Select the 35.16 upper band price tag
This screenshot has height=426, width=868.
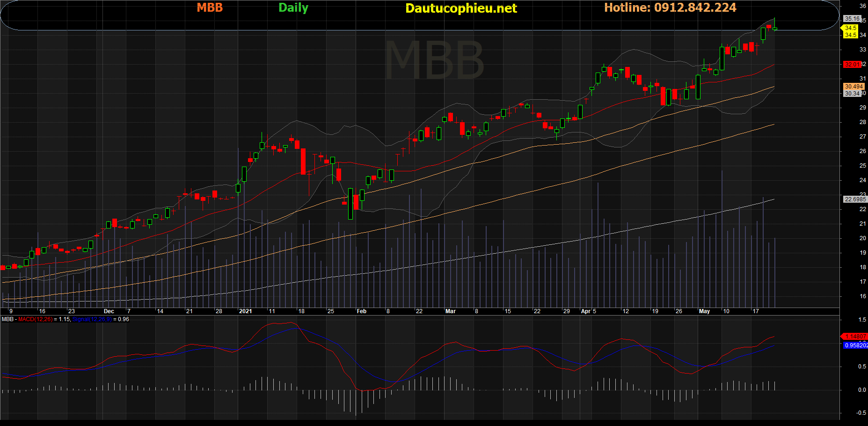click(x=852, y=19)
